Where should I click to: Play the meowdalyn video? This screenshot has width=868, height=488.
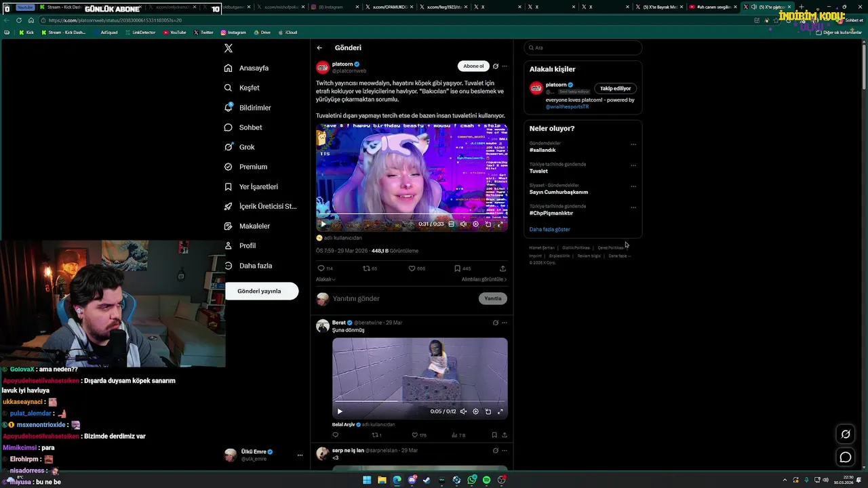point(323,224)
